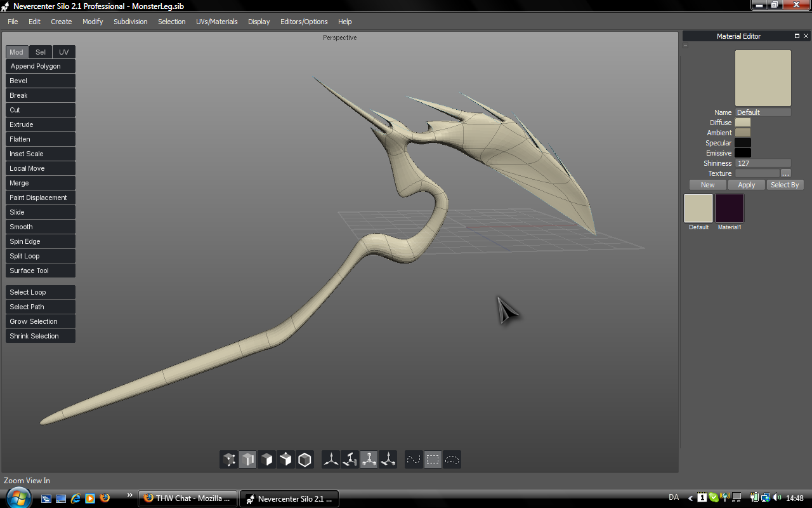Viewport: 812px width, 508px height.
Task: Click the Select Loop button
Action: (x=41, y=292)
